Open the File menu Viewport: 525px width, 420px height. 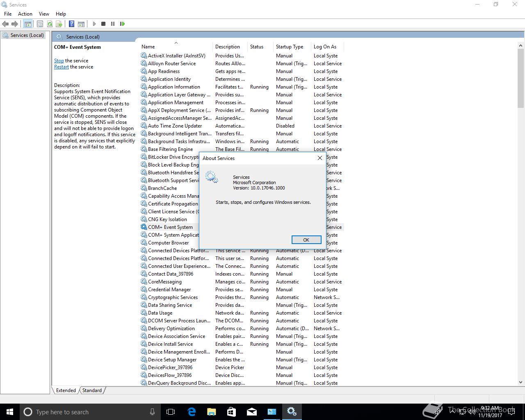(x=8, y=14)
